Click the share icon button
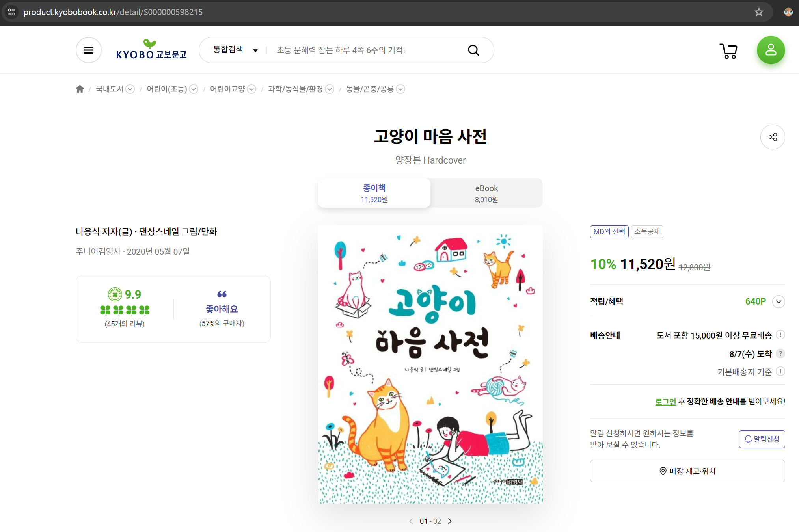This screenshot has width=799, height=532. (x=773, y=137)
